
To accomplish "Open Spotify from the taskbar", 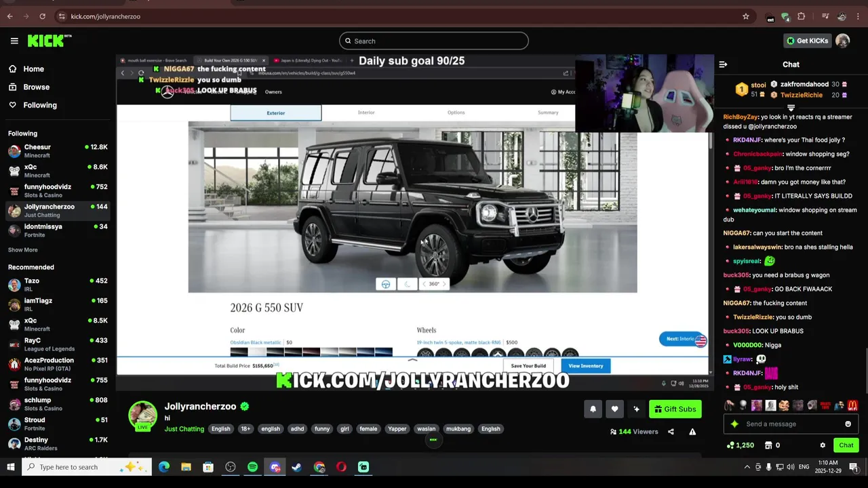I will (x=252, y=467).
